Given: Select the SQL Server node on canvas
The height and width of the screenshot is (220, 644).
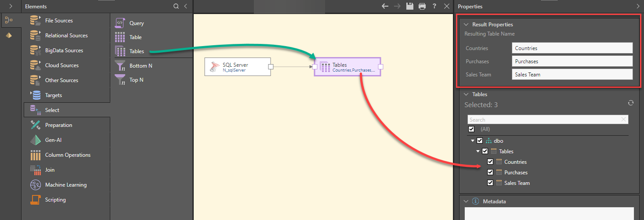Looking at the screenshot, I should click(x=237, y=67).
